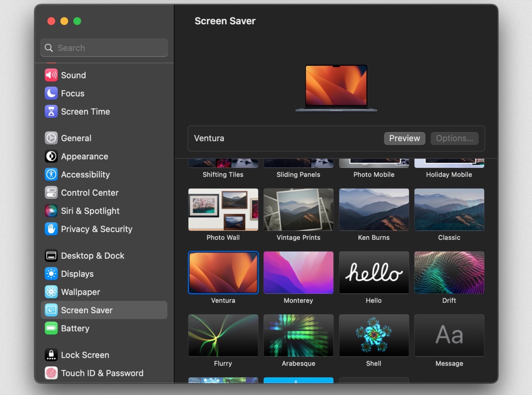Switch to the Wallpaper settings pane

[80, 292]
